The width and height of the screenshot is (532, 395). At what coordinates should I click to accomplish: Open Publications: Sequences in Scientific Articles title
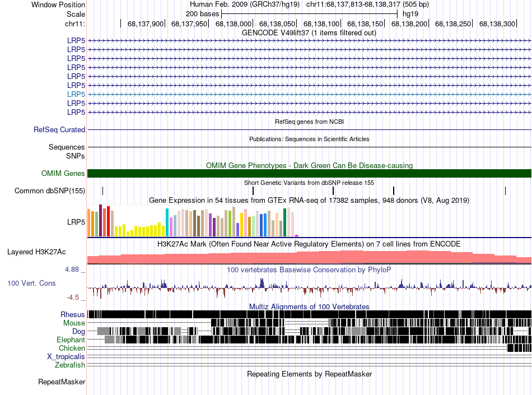click(x=309, y=139)
